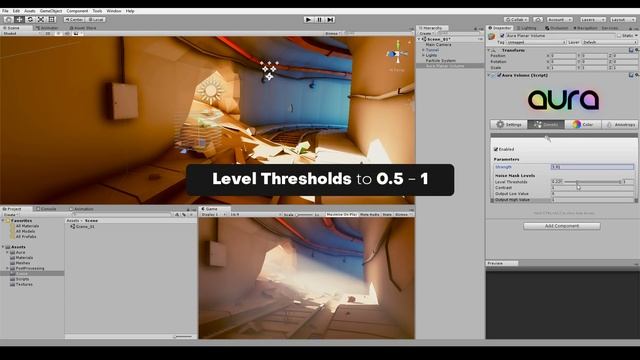Open the File menu
Image resolution: width=640 pixels, height=360 pixels.
coord(5,11)
